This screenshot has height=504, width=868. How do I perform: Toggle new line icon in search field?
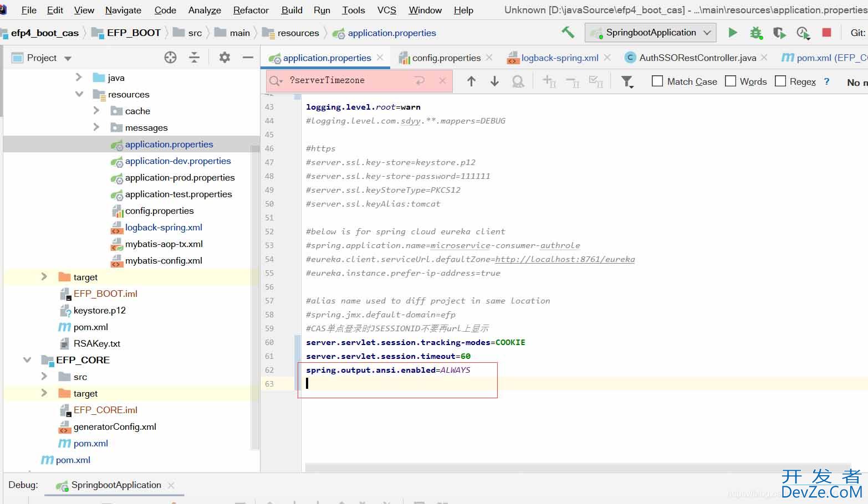coord(420,81)
